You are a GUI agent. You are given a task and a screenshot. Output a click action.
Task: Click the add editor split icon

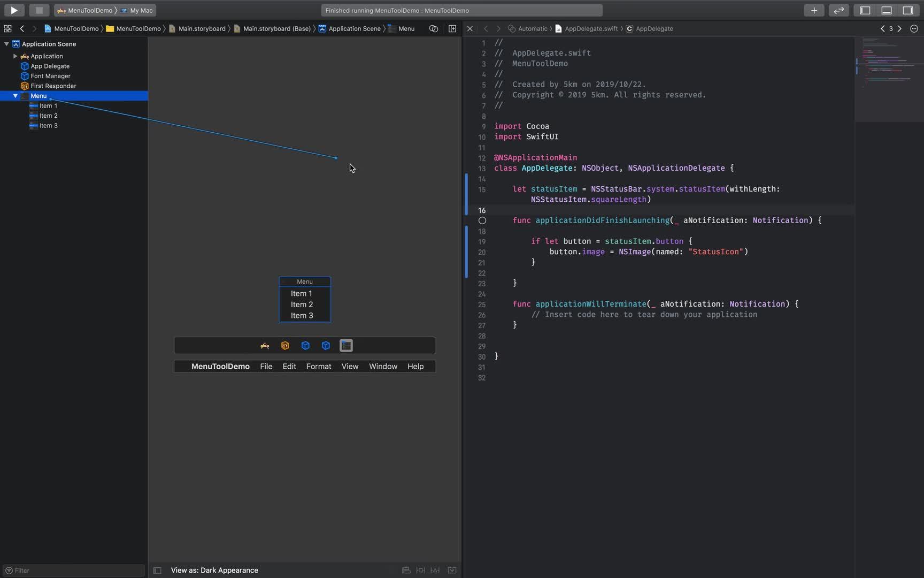pos(452,28)
